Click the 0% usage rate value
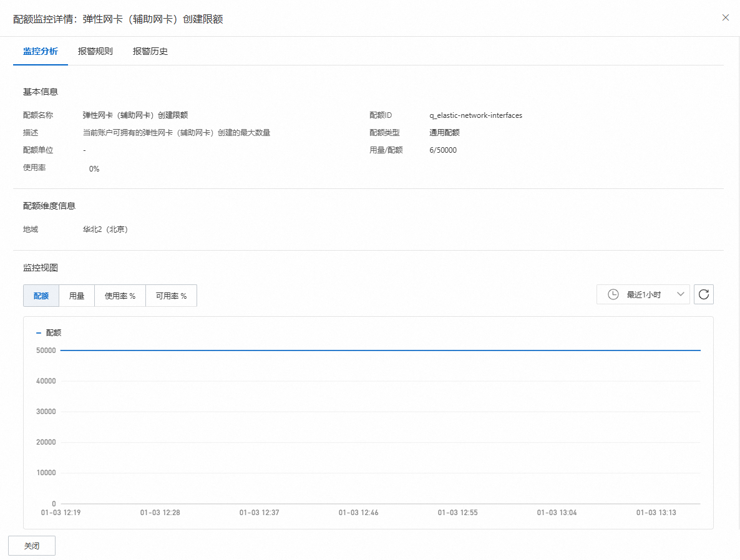Image resolution: width=740 pixels, height=560 pixels. coord(94,169)
